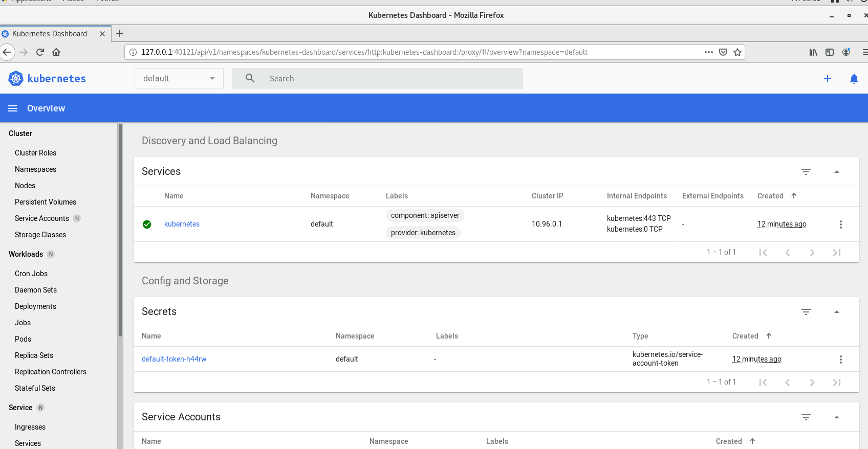This screenshot has width=868, height=449.
Task: Click the plus create resource icon
Action: (828, 79)
